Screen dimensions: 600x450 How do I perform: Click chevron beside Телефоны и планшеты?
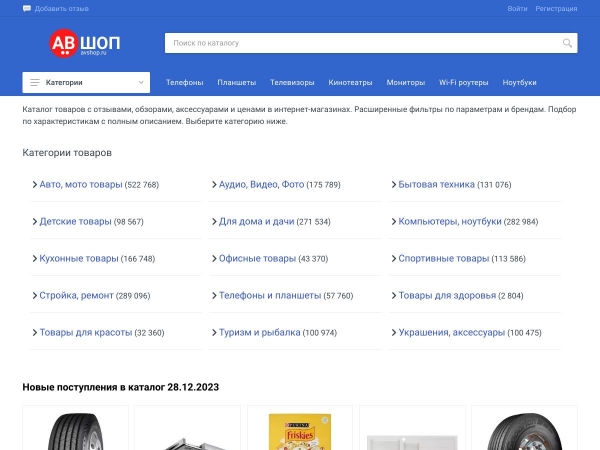[x=214, y=296]
